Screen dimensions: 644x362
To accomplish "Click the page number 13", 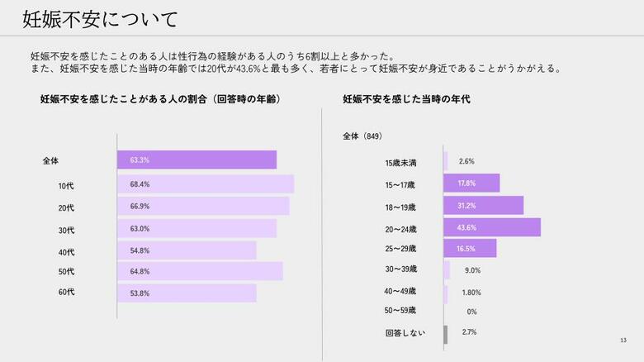I will click(623, 341).
